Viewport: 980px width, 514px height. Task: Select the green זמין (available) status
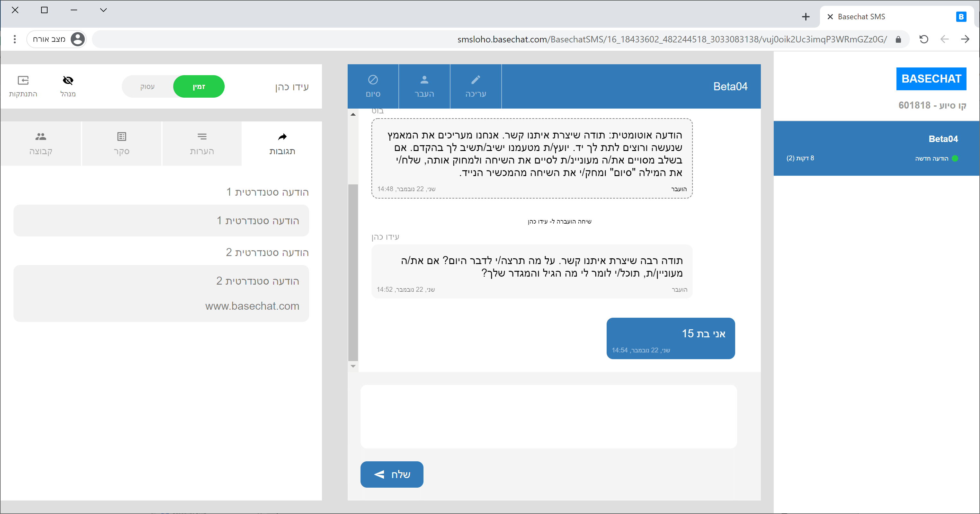click(x=199, y=87)
